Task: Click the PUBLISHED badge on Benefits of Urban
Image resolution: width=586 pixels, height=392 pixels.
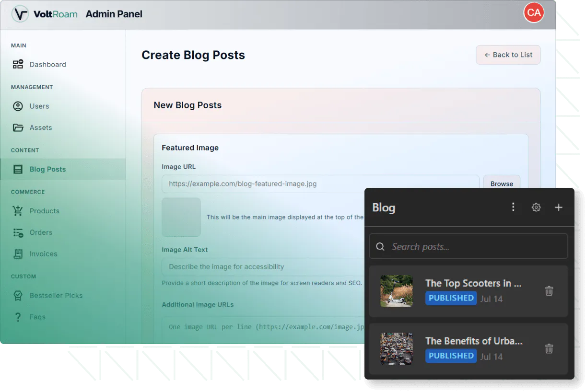Action: [x=451, y=356]
